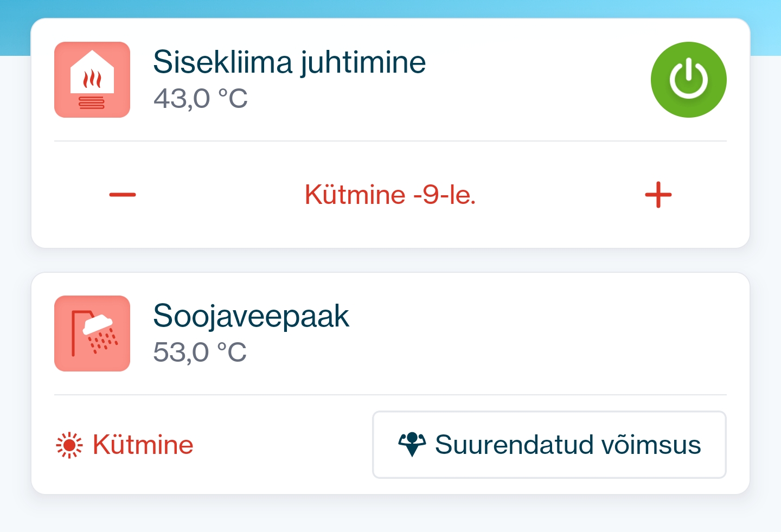Tap the red sun heating icon
This screenshot has height=532, width=781.
click(69, 445)
